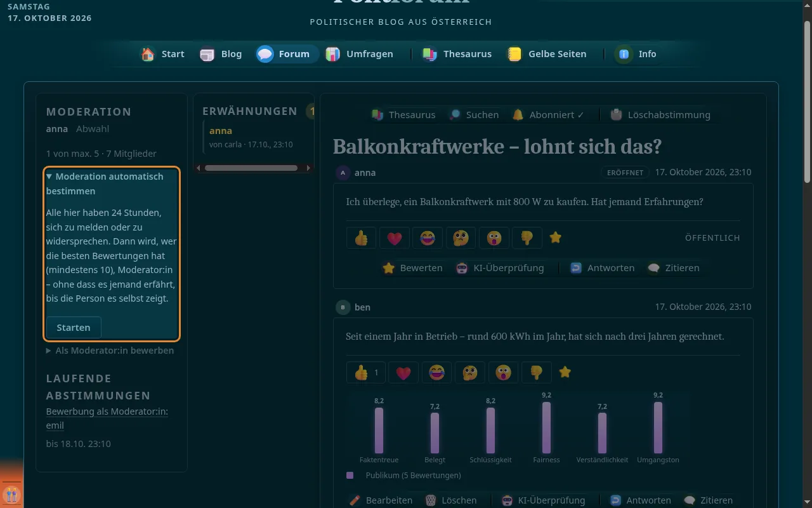Viewport: 812px width, 508px height.
Task: Run KI-Überprüfung on ben's post
Action: [x=543, y=500]
